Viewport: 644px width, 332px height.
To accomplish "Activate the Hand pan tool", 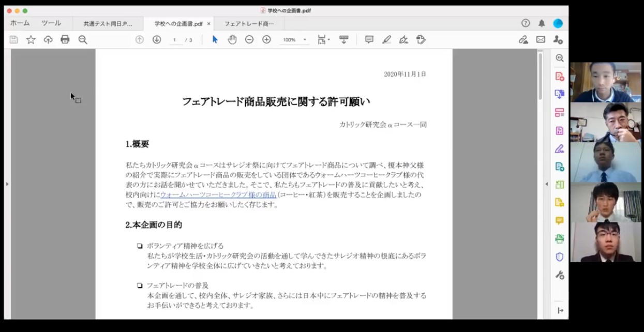I will 232,40.
